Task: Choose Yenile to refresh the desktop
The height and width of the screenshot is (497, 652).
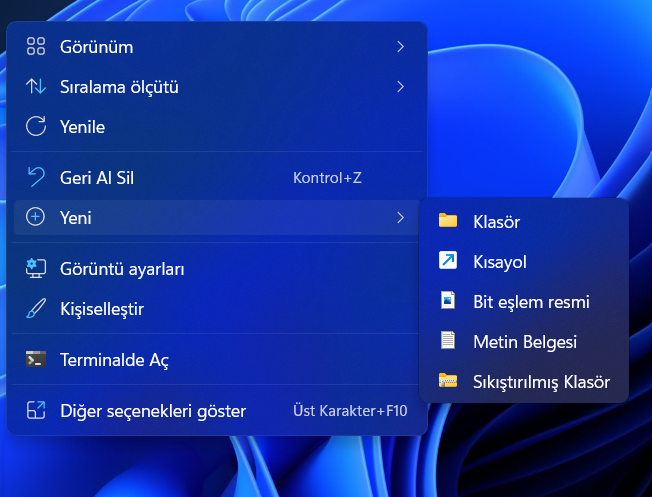Action: tap(217, 126)
